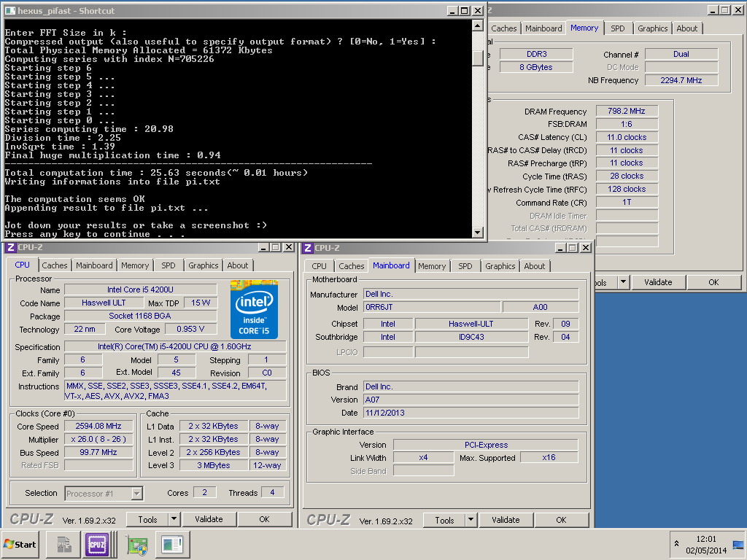Check the clock showing 12:01
This screenshot has height=560, width=747.
coord(705,539)
